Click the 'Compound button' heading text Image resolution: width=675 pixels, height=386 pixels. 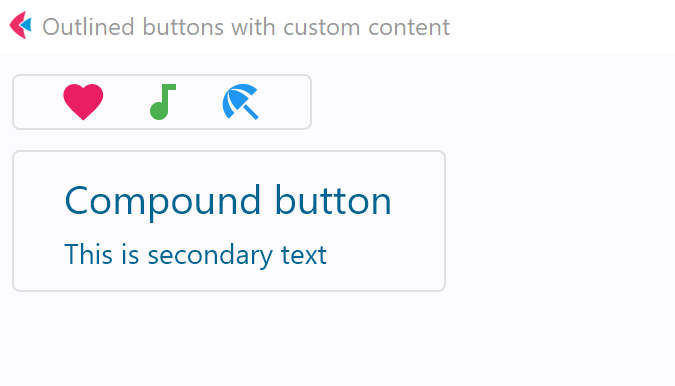228,201
